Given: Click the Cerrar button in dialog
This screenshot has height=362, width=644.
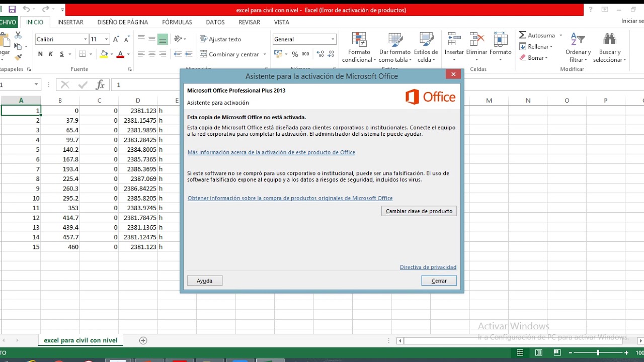Looking at the screenshot, I should coord(439,281).
